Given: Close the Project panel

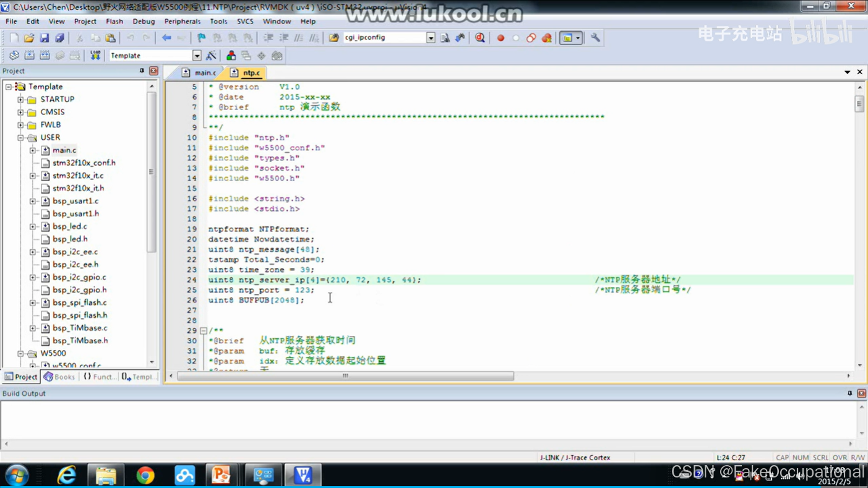Looking at the screenshot, I should tap(153, 71).
